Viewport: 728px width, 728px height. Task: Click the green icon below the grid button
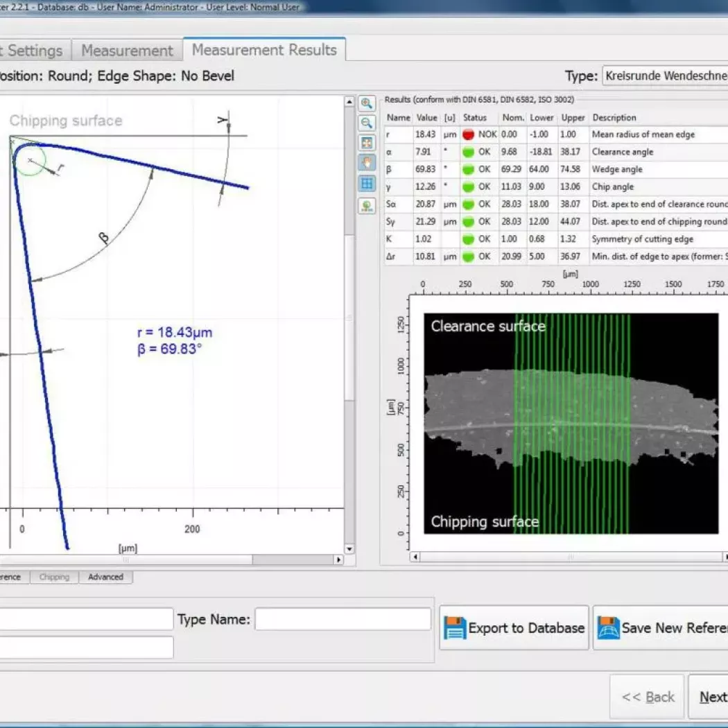[367, 206]
